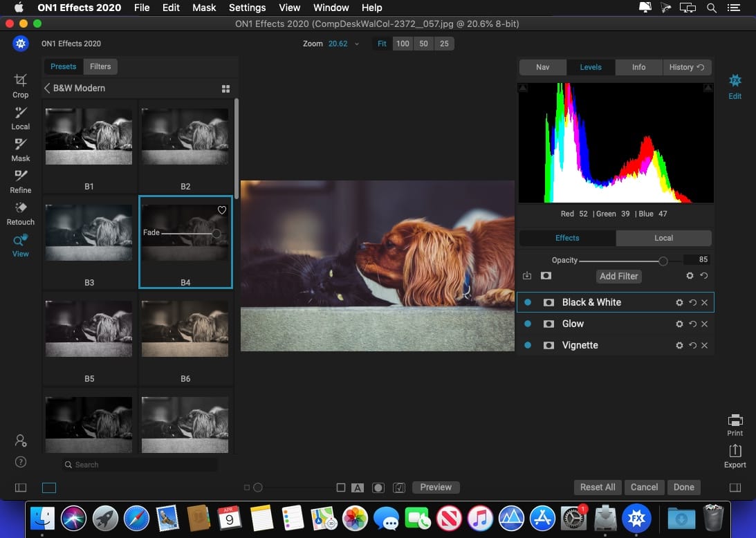Open the Nav pane tab
756x538 pixels.
pyautogui.click(x=543, y=67)
